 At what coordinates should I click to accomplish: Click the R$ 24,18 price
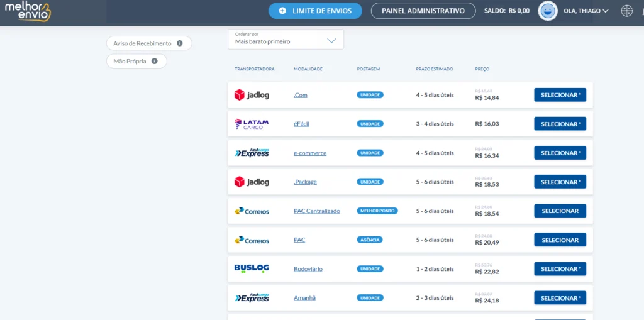tap(487, 301)
